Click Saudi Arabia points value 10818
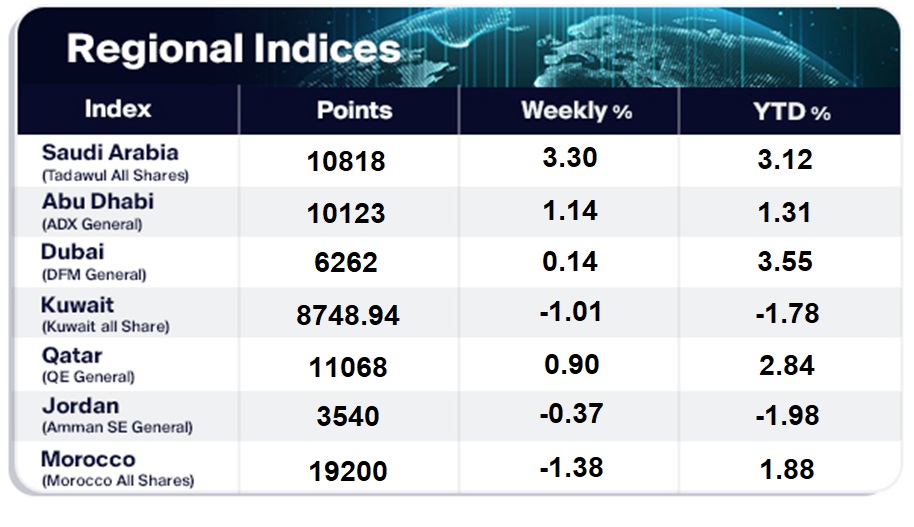This screenshot has height=527, width=914. pyautogui.click(x=347, y=161)
